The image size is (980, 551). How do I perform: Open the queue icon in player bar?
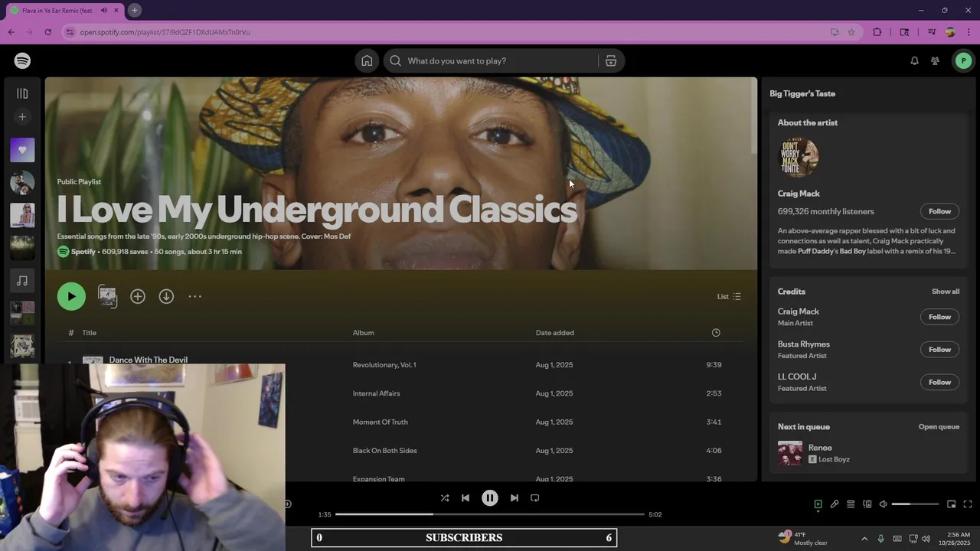click(851, 504)
